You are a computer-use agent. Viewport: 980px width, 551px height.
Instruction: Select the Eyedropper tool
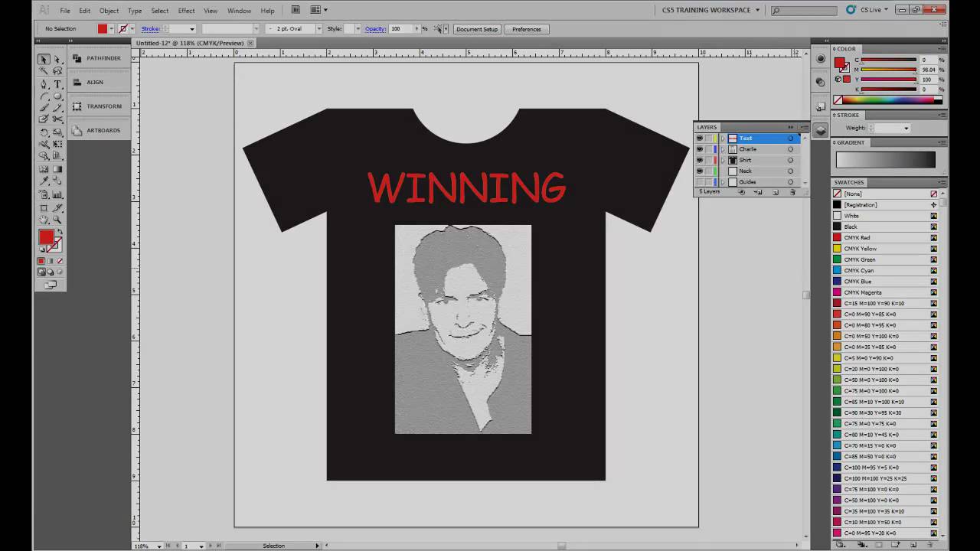(44, 181)
